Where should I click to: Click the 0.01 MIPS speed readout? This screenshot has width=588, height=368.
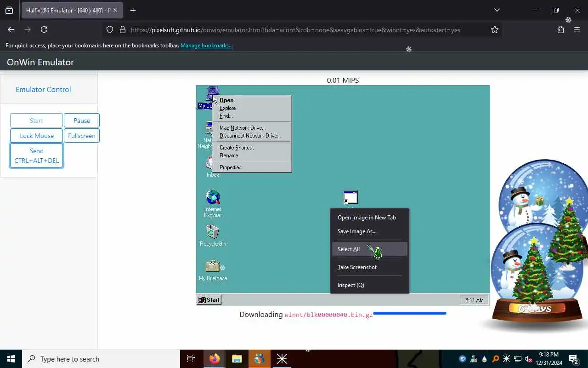coord(343,80)
